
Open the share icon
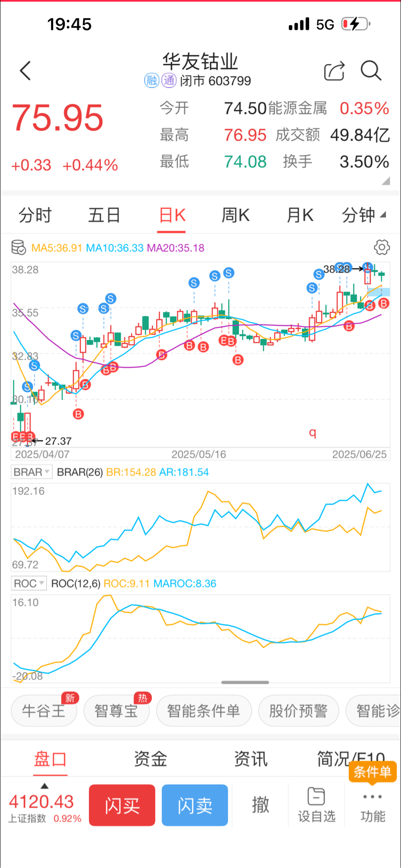tap(334, 71)
